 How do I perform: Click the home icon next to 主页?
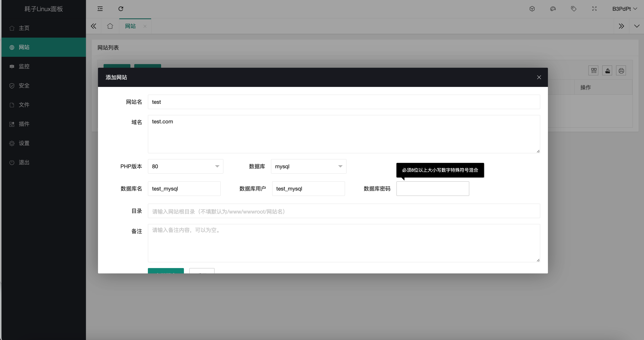click(12, 28)
